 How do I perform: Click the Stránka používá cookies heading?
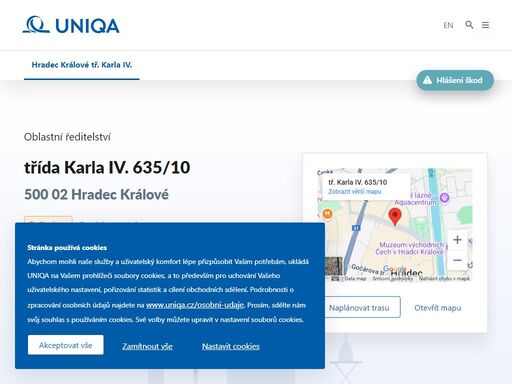pos(67,248)
